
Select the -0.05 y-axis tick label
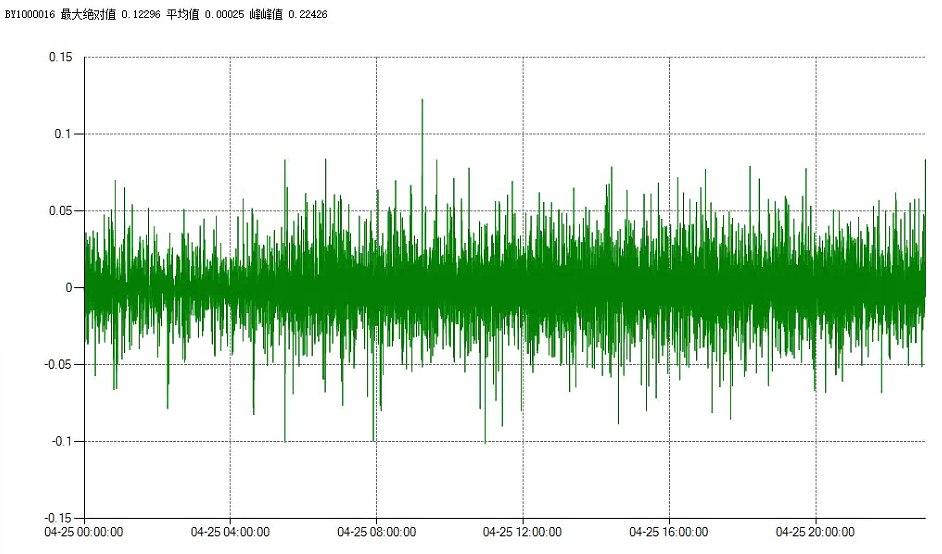click(x=58, y=365)
